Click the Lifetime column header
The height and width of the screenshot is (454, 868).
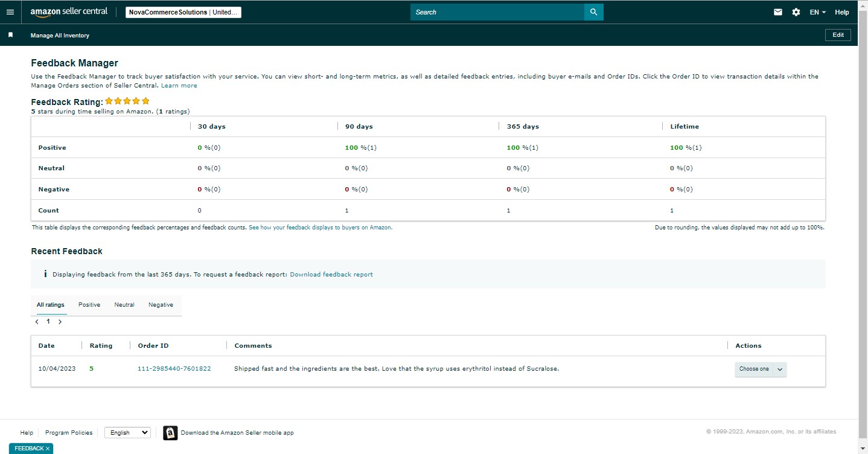pos(685,127)
